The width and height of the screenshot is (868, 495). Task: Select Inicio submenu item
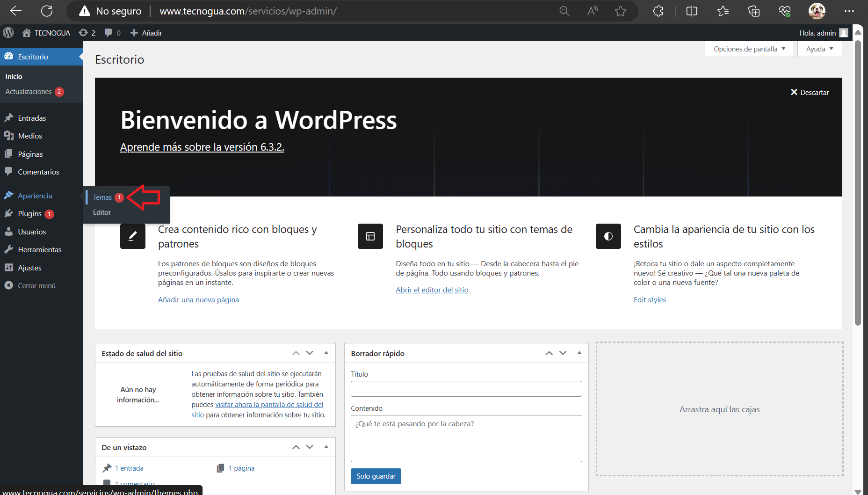(14, 76)
